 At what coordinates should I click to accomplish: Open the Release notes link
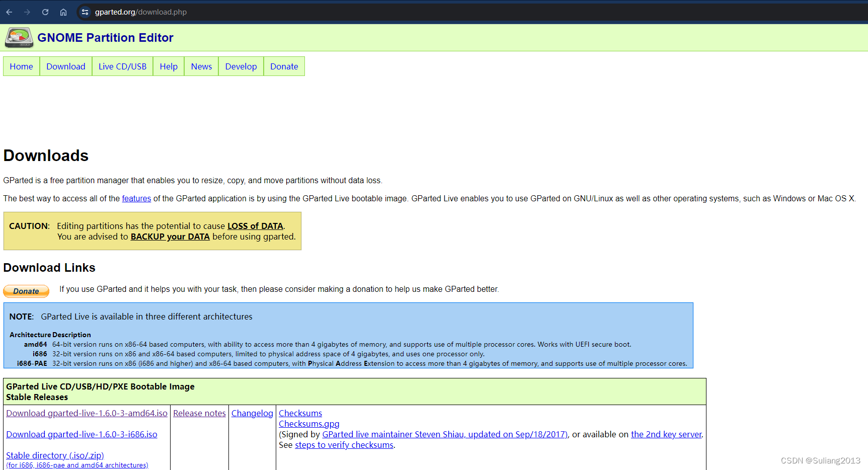click(x=199, y=413)
